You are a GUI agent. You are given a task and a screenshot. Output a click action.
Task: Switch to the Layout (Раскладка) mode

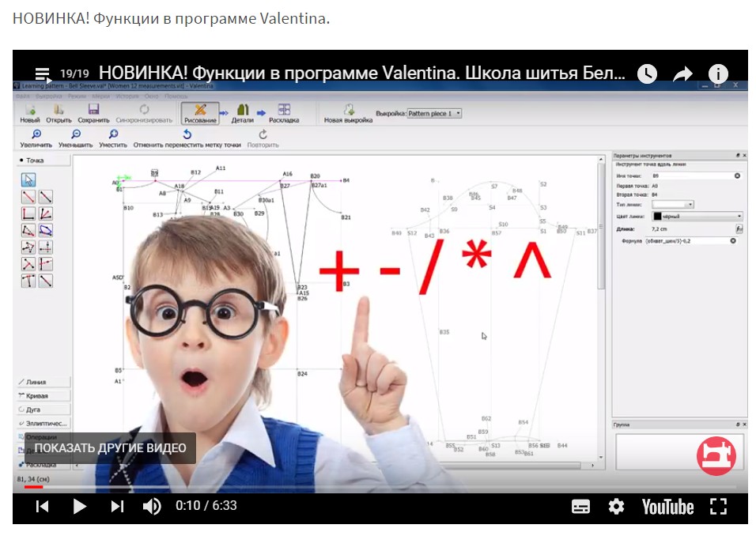point(284,113)
